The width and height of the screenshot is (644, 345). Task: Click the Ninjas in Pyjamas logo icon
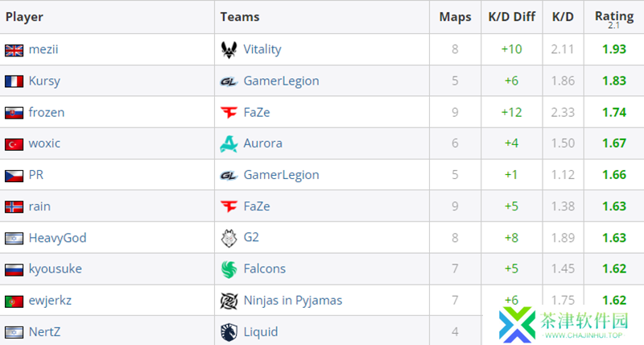[x=229, y=301]
